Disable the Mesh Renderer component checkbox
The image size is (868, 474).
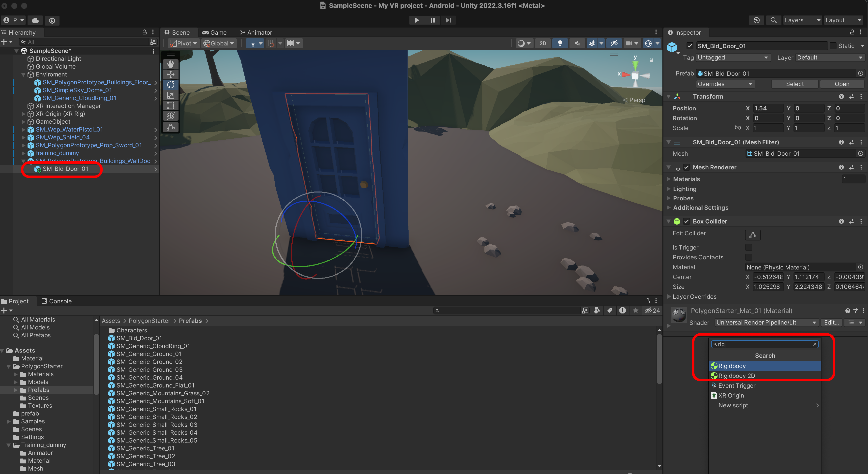point(686,167)
